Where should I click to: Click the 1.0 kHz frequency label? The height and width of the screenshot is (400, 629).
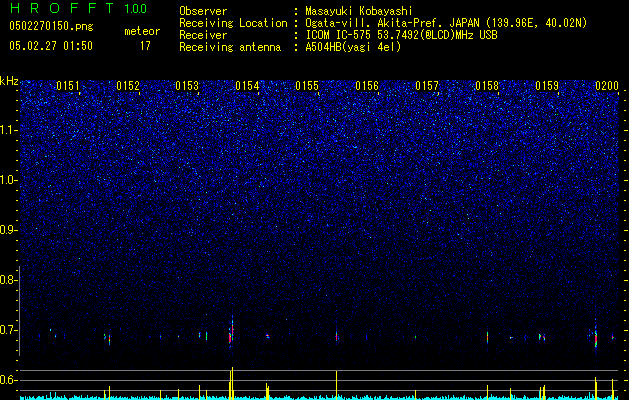click(8, 180)
